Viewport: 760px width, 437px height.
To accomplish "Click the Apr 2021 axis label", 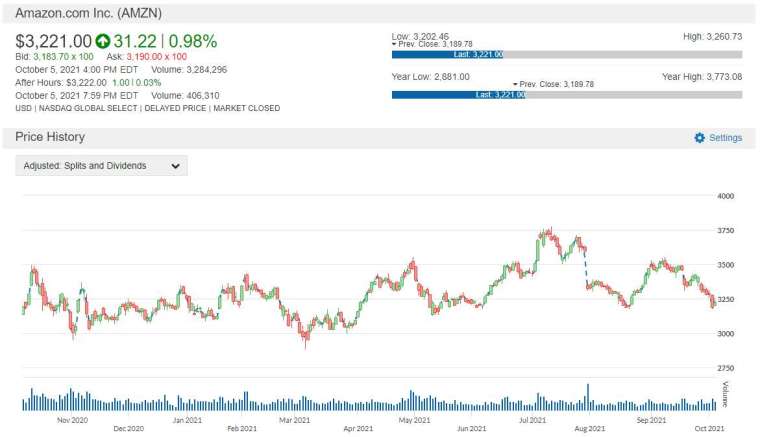I will 358,428.
